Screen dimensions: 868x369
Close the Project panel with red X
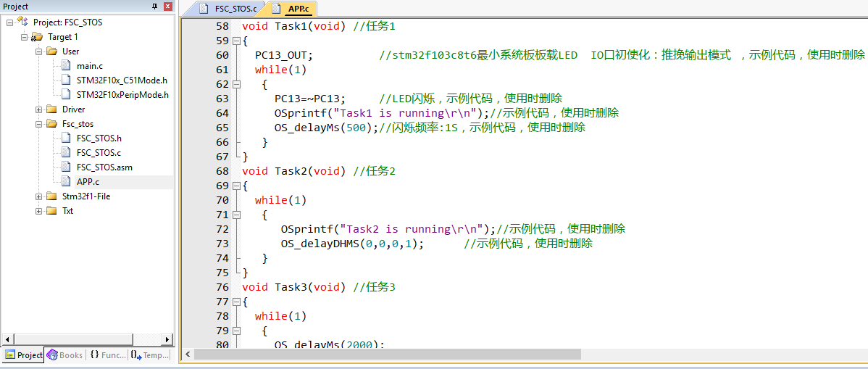coord(167,7)
